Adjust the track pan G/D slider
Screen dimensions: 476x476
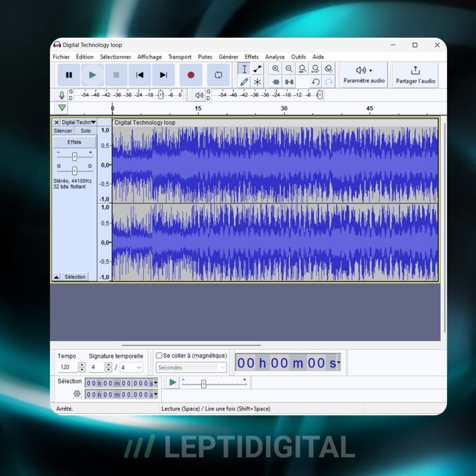(x=74, y=171)
